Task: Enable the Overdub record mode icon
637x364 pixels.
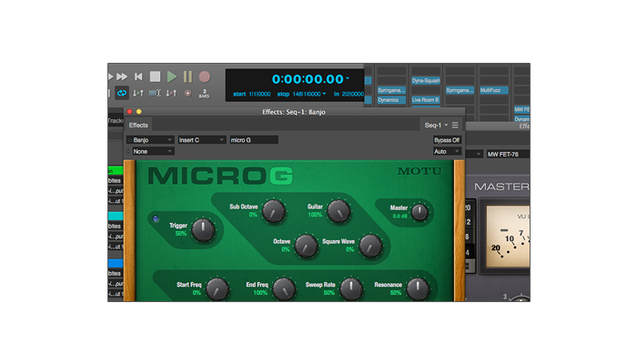Action: coord(187,94)
